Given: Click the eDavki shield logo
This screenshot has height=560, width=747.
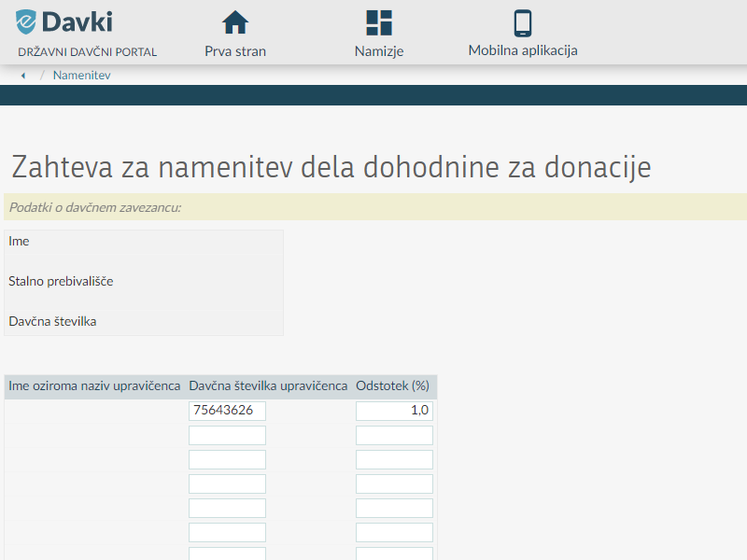Looking at the screenshot, I should point(26,21).
